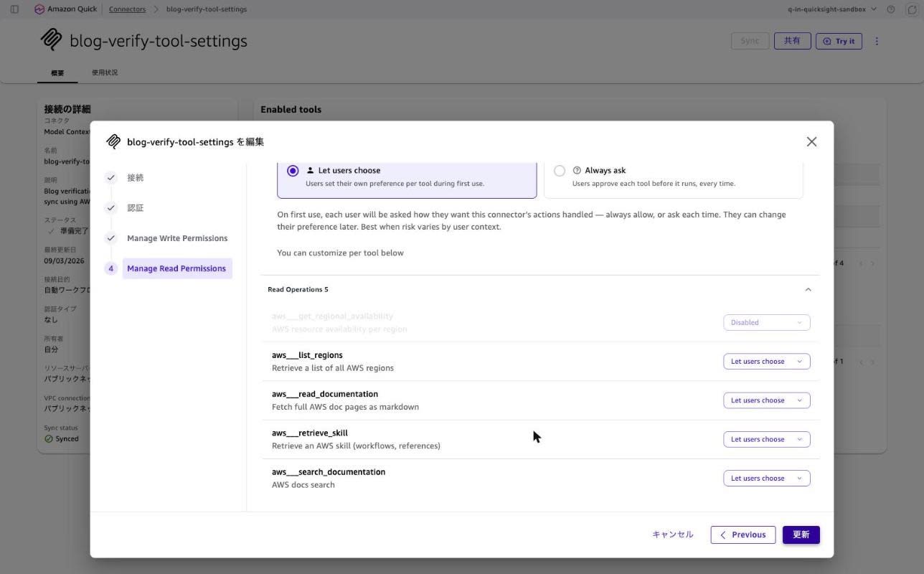This screenshot has width=924, height=574.
Task: Open permission dropdown for aws___search_documentation
Action: point(766,478)
